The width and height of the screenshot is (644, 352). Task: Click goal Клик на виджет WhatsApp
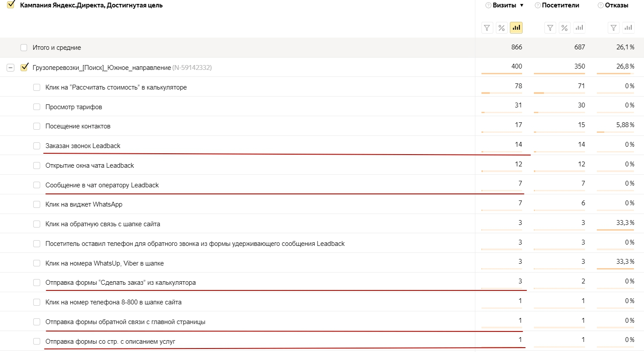(x=84, y=204)
